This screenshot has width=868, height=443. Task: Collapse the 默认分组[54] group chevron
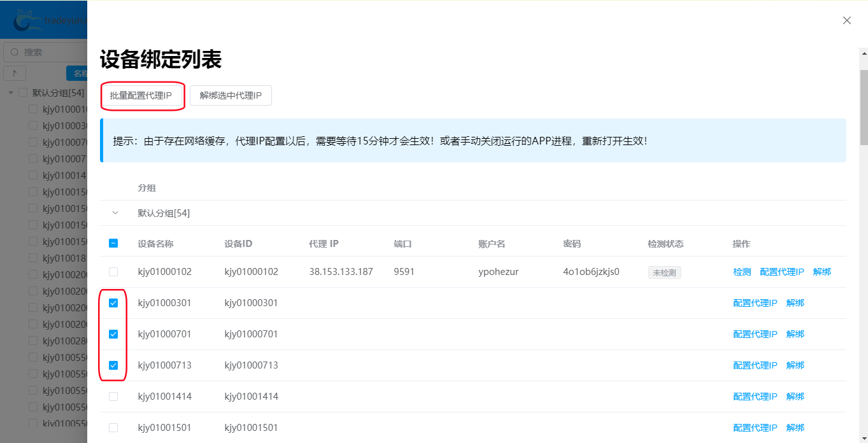click(115, 213)
